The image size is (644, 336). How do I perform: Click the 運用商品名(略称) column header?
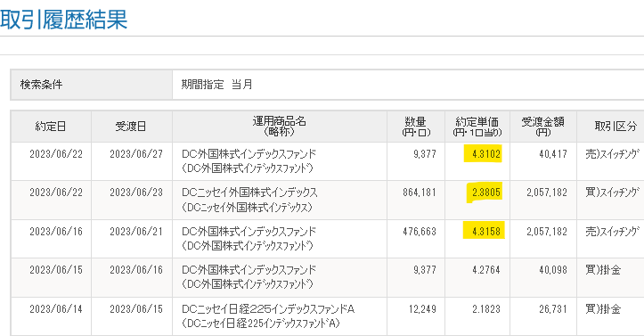pos(280,126)
